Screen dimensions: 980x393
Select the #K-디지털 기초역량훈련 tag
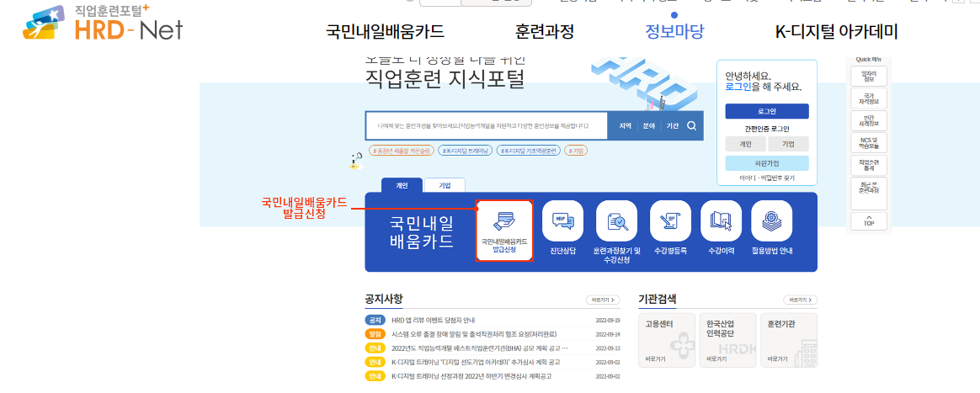(528, 151)
